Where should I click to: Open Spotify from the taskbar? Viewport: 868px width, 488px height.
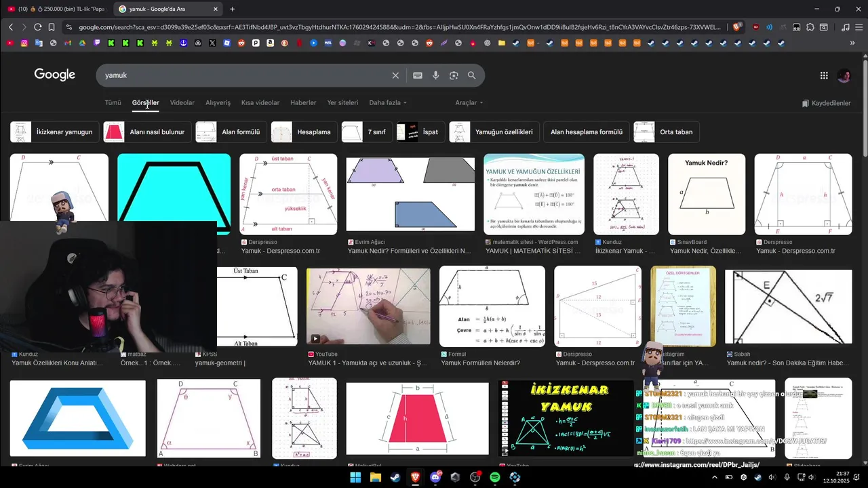pyautogui.click(x=494, y=477)
